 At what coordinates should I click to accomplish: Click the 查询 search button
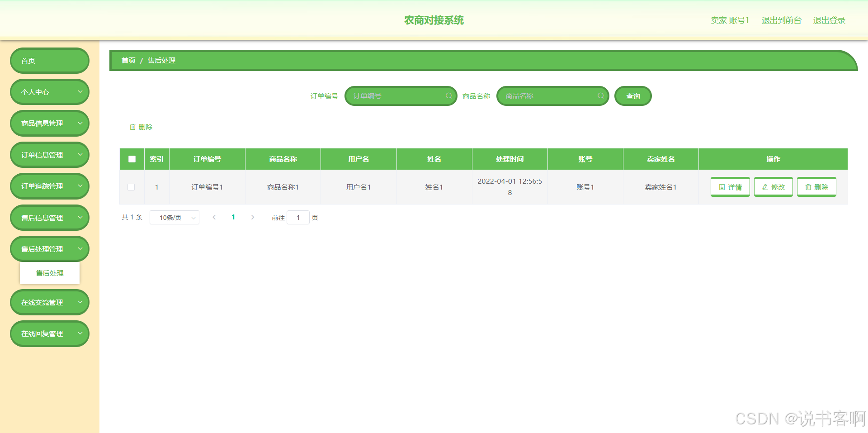[x=633, y=96]
